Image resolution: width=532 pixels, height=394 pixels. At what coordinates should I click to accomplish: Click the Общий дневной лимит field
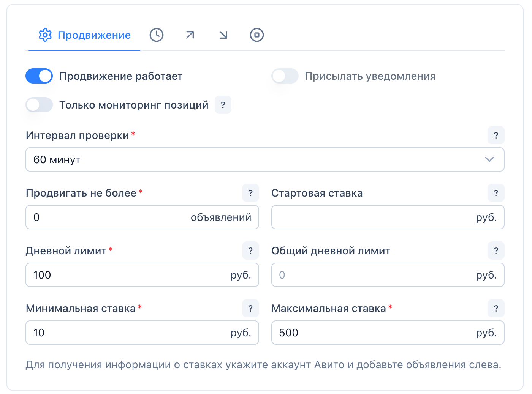(x=372, y=275)
